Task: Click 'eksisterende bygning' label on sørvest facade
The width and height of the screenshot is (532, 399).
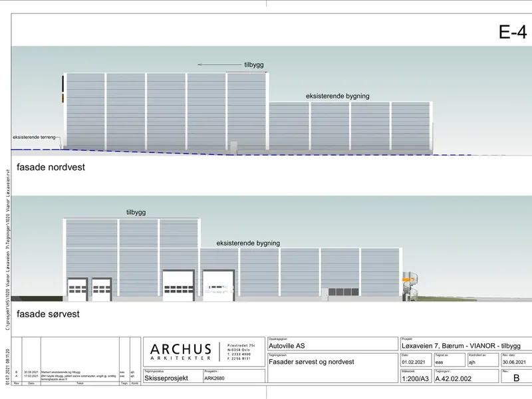Action: pos(248,243)
